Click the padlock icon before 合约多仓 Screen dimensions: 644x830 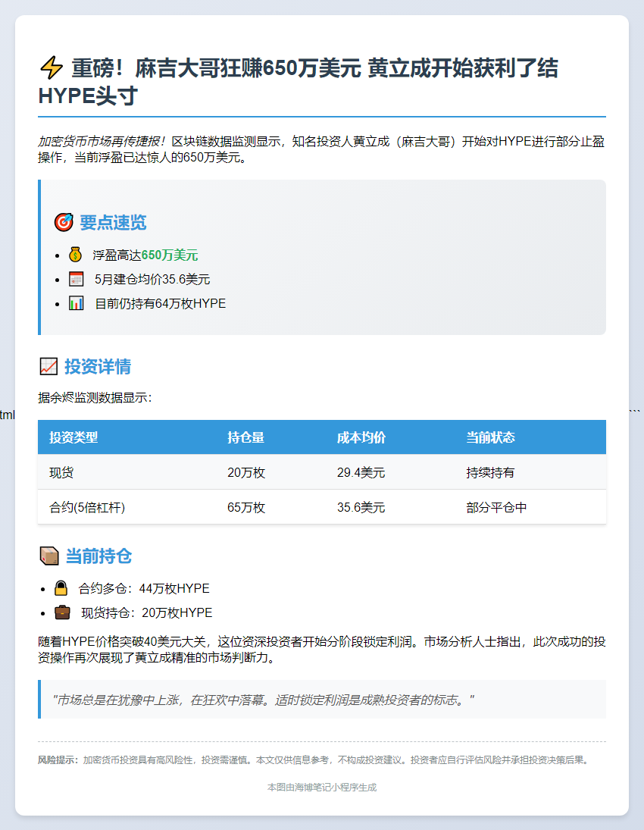pos(61,588)
